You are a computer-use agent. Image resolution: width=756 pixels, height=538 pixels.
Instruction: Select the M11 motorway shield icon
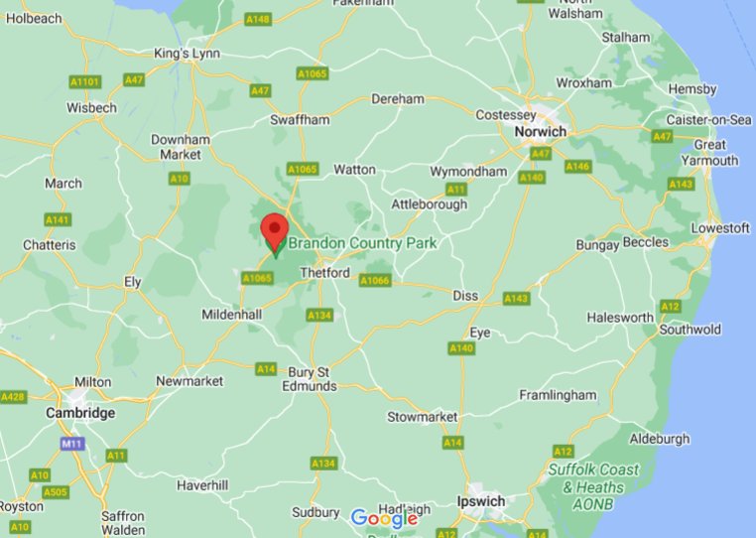(x=72, y=444)
